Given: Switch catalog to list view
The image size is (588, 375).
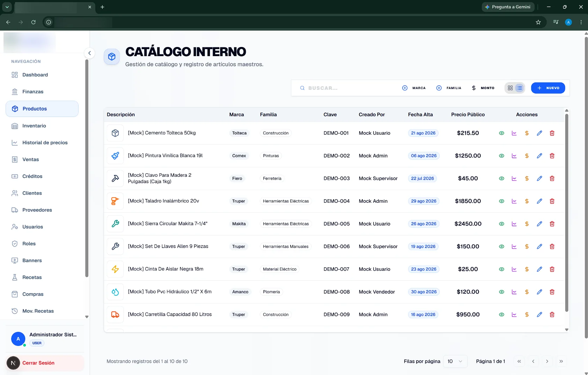Looking at the screenshot, I should click(519, 88).
